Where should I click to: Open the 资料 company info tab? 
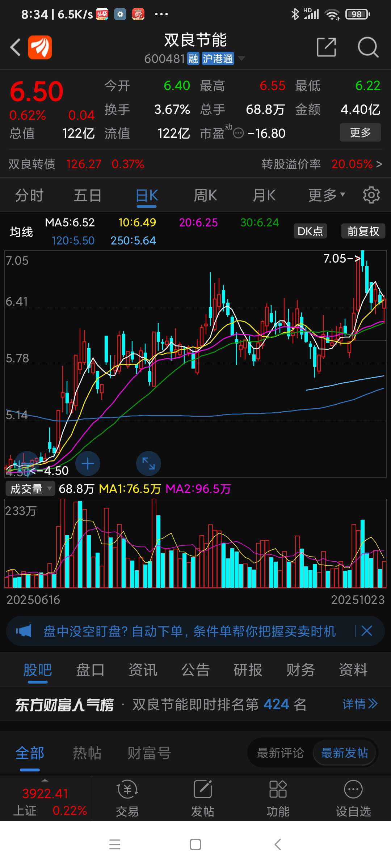coord(353,670)
